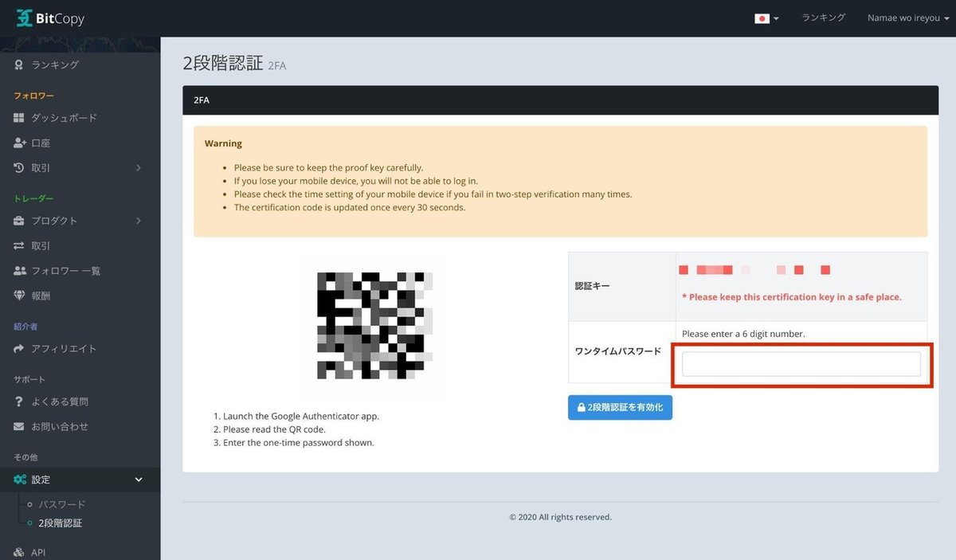This screenshot has height=560, width=956.
Task: Click the Warning heading text
Action: (223, 143)
